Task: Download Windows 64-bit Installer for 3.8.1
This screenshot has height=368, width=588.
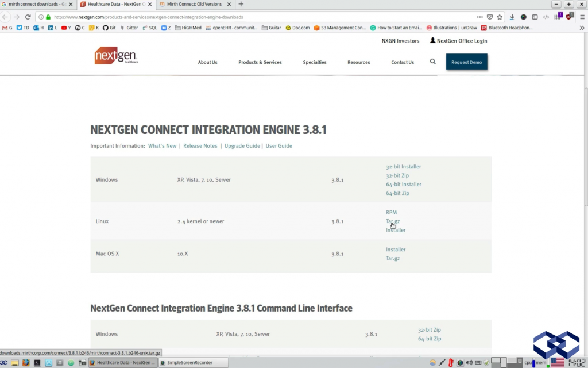Action: pos(404,185)
